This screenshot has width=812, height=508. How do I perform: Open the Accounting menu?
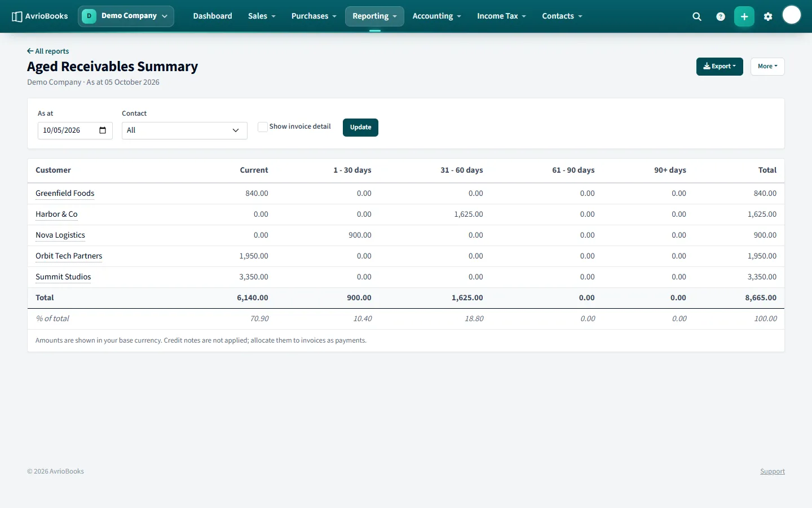point(436,16)
